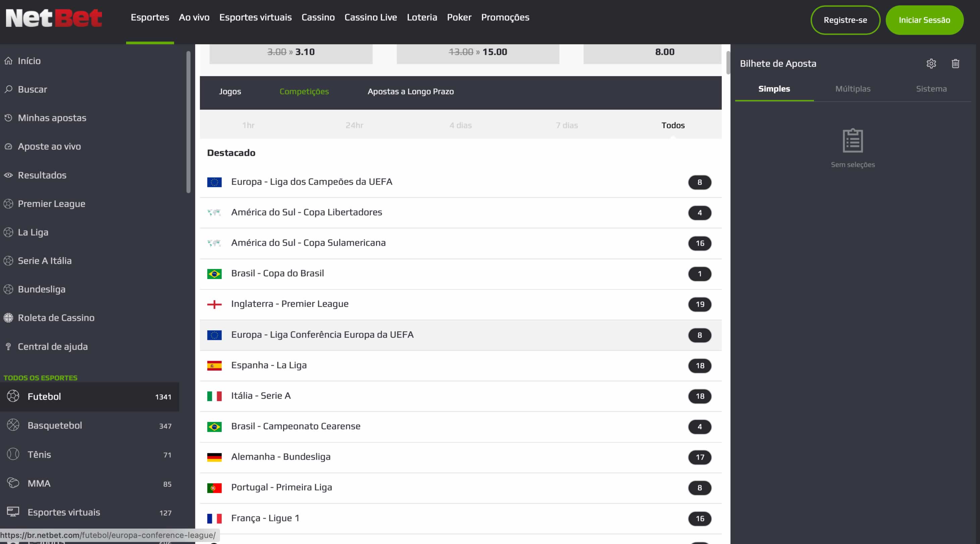Open Cassino Live in top navigation
980x544 pixels.
pyautogui.click(x=371, y=17)
